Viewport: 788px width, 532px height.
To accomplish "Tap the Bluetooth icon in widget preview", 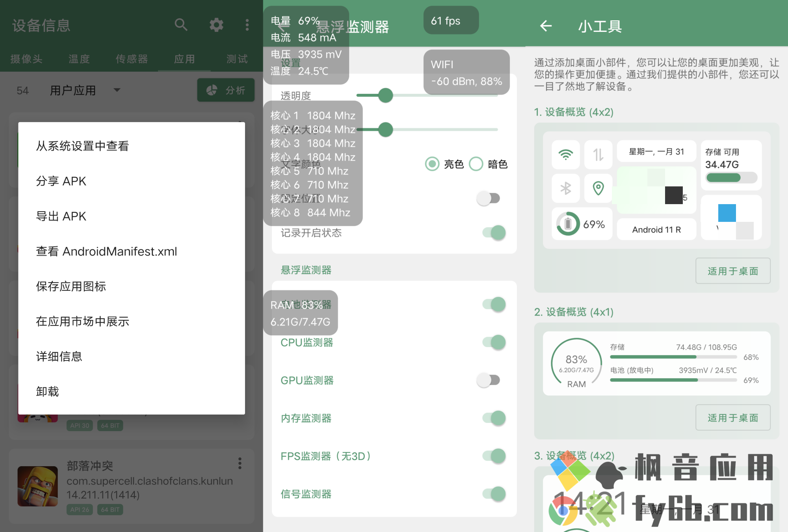I will (x=566, y=188).
